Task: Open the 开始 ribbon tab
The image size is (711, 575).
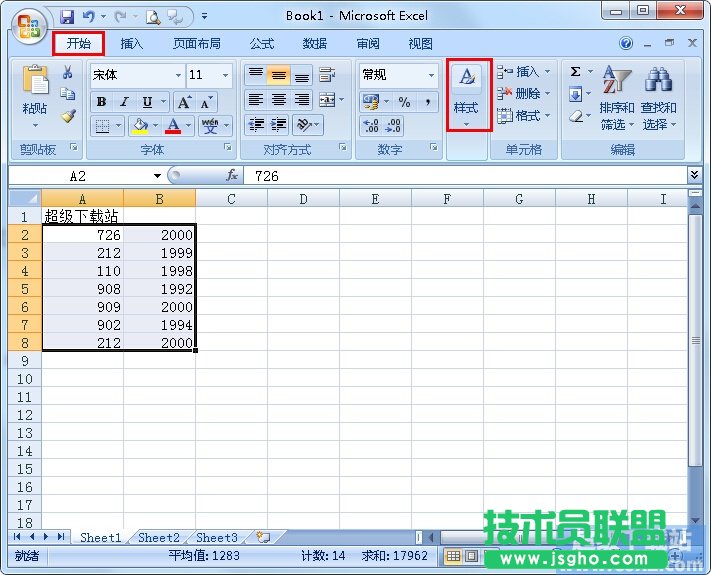Action: pos(78,44)
